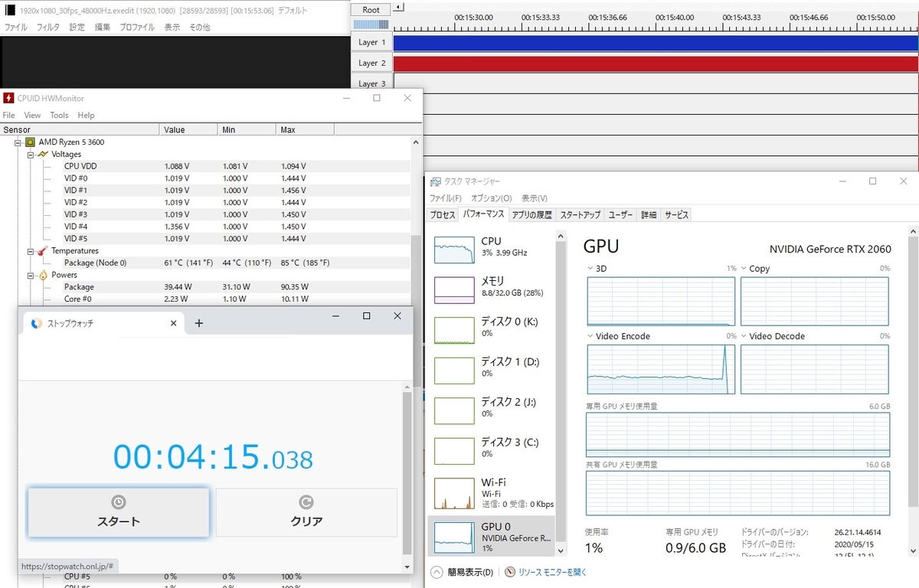
Task: Click the reset icon on the クリア button
Action: coord(306,502)
